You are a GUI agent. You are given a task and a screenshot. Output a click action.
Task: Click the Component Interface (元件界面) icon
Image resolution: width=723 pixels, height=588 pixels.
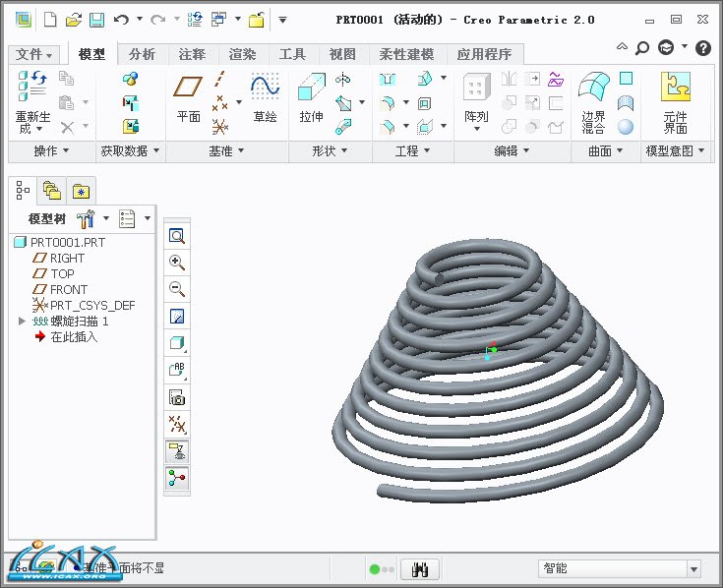click(675, 100)
